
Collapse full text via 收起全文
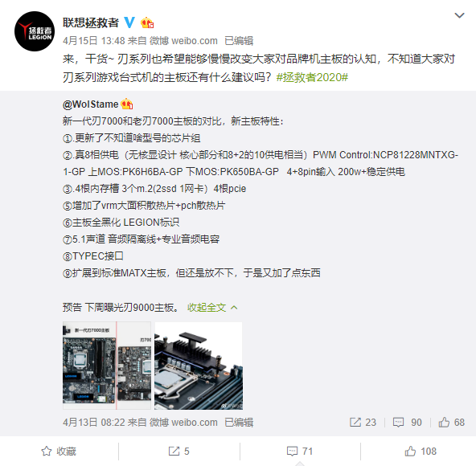tap(212, 308)
